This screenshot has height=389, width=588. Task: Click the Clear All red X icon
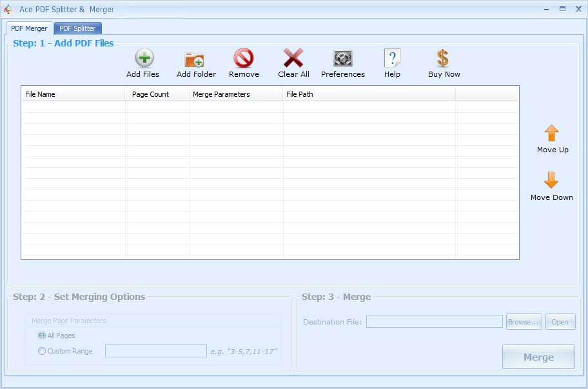[293, 59]
